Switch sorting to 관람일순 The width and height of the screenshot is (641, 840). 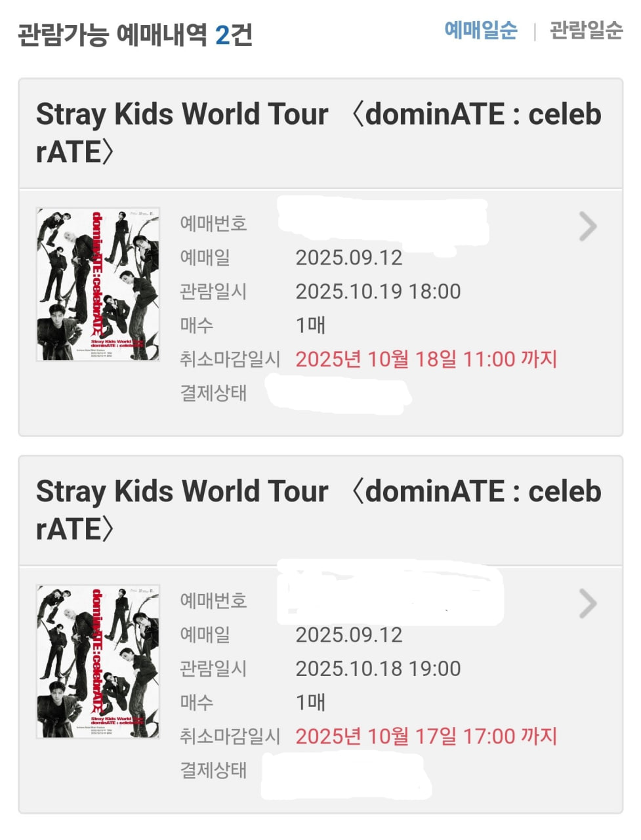[586, 30]
